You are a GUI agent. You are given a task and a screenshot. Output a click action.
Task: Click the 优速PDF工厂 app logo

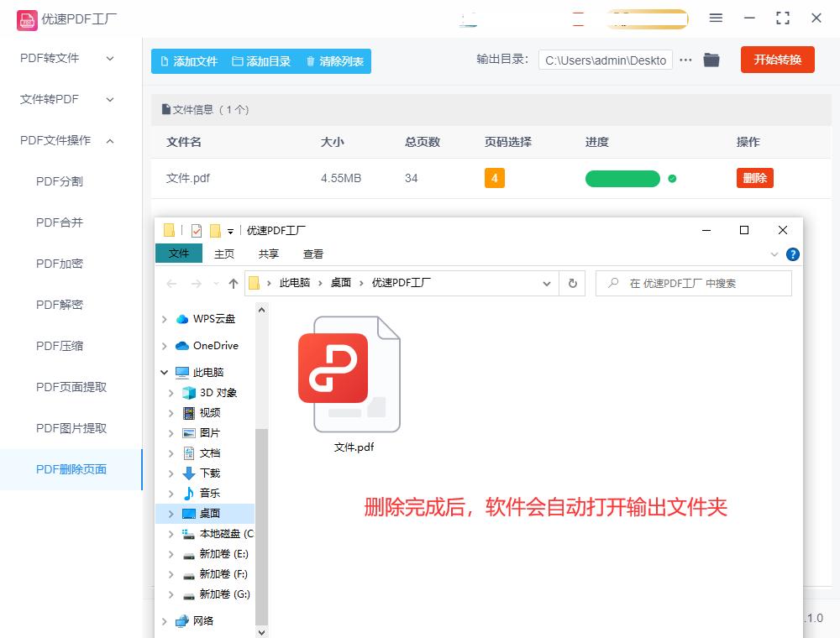[x=28, y=18]
